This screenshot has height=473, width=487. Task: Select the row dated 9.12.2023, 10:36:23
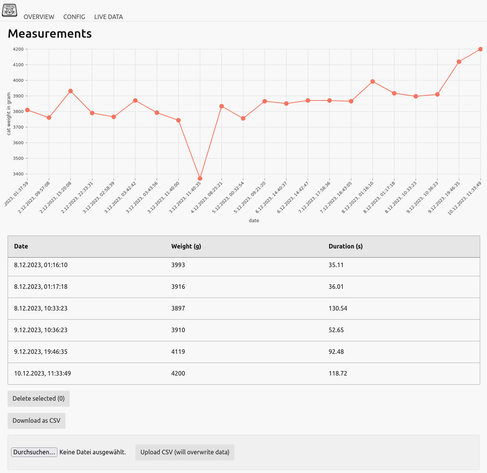click(244, 330)
